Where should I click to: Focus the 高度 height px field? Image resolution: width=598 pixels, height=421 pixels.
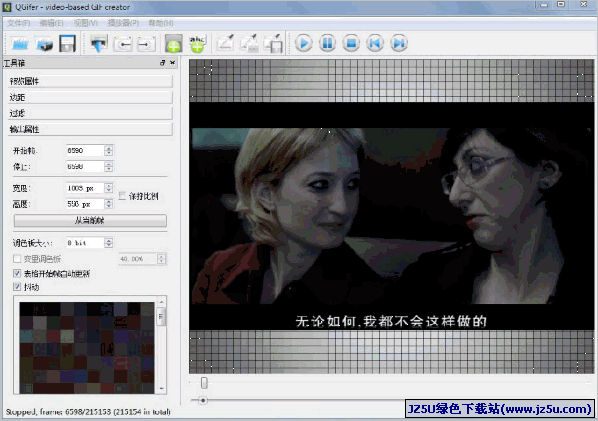[x=85, y=204]
